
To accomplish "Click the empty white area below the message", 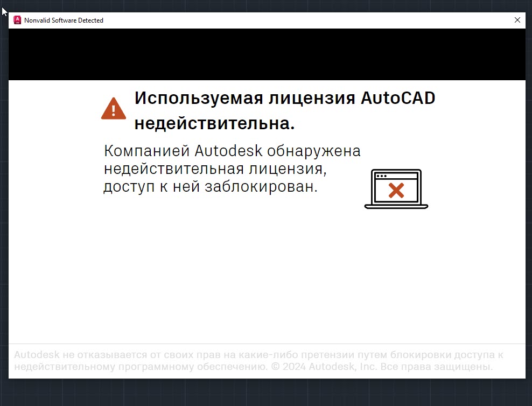I will point(267,275).
